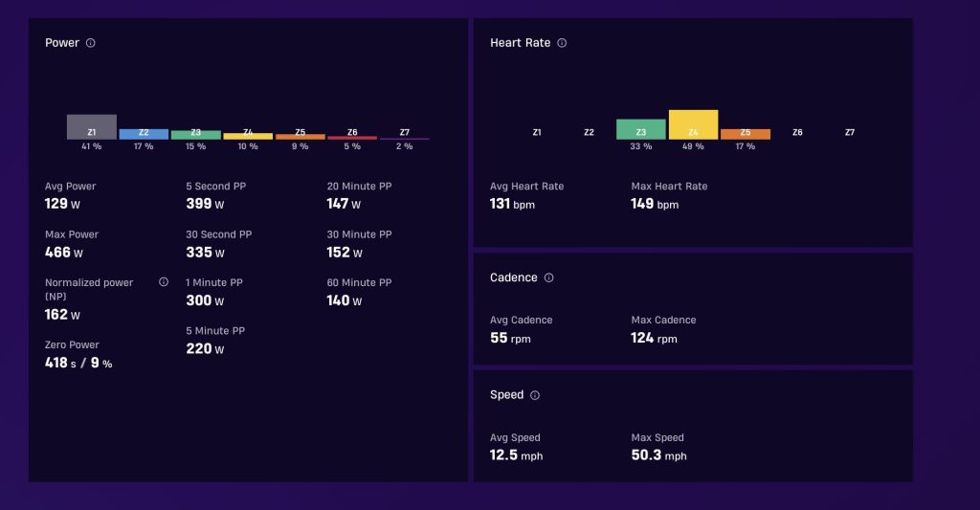
Task: Click the Max Heart Rate value 149 bpm
Action: [x=655, y=204]
